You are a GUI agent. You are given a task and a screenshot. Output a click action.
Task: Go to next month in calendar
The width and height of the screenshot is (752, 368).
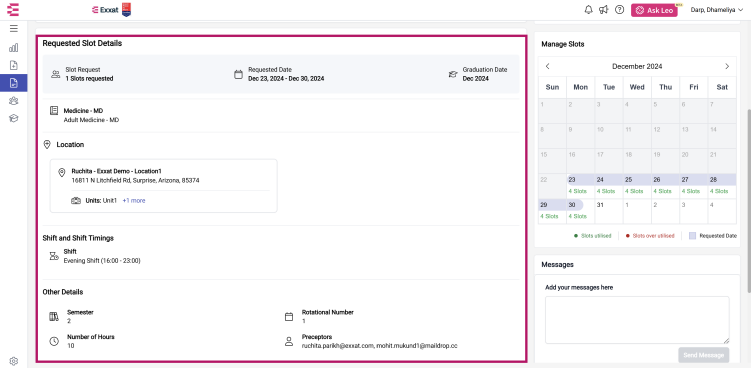click(727, 66)
